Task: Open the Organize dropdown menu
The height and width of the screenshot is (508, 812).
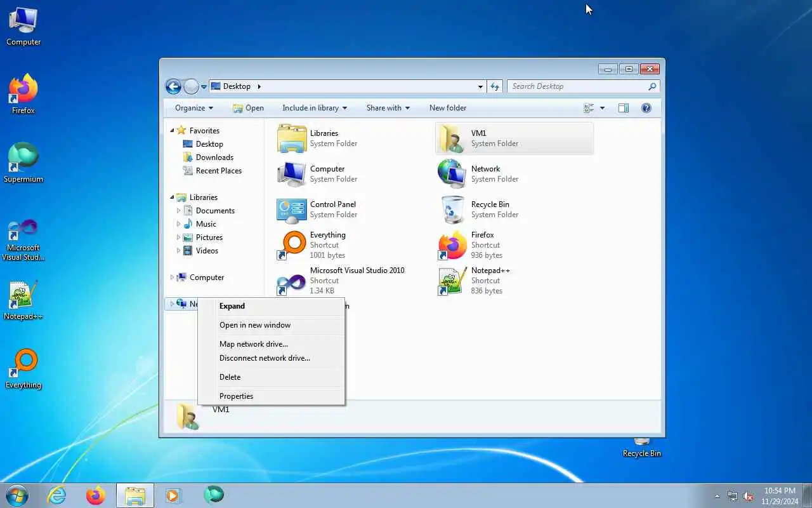Action: pyautogui.click(x=194, y=108)
